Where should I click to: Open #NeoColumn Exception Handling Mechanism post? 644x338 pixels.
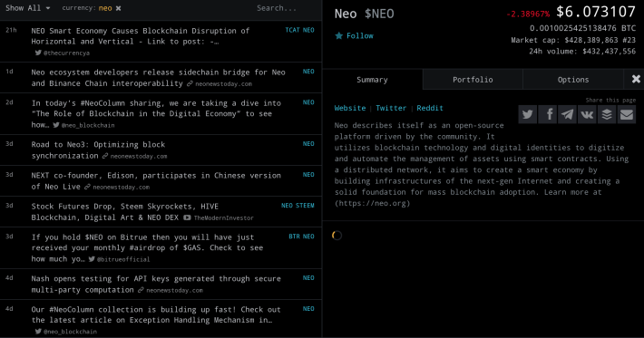coord(156,314)
